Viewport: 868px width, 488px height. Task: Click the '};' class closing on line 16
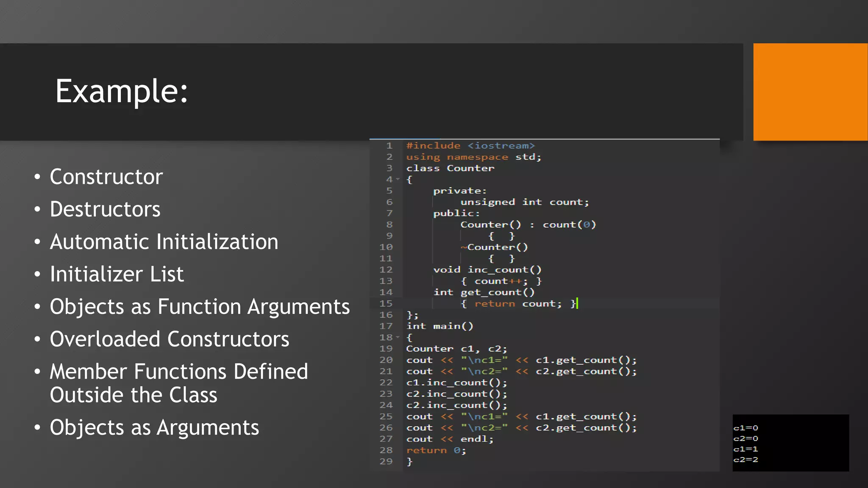(412, 315)
